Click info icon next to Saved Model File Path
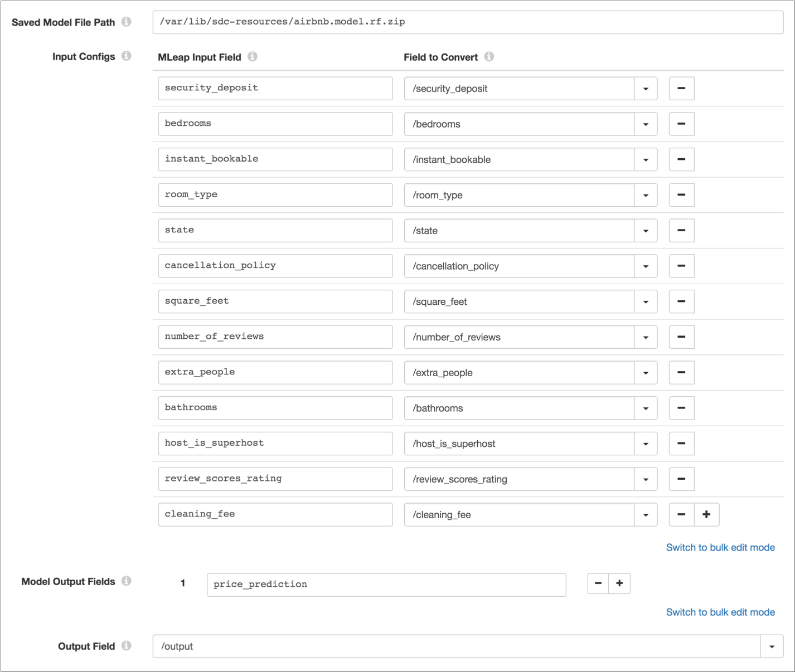 pyautogui.click(x=127, y=22)
